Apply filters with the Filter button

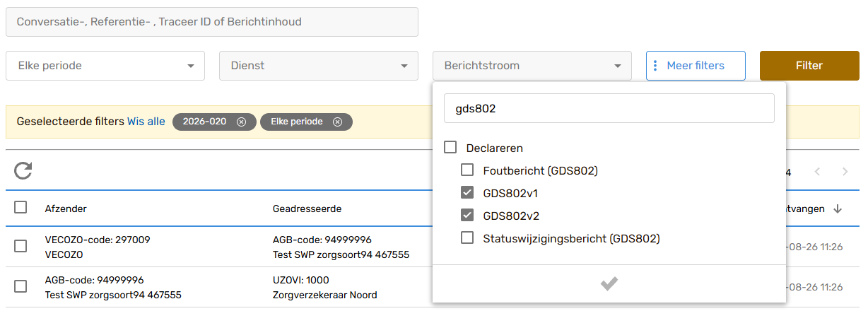809,66
